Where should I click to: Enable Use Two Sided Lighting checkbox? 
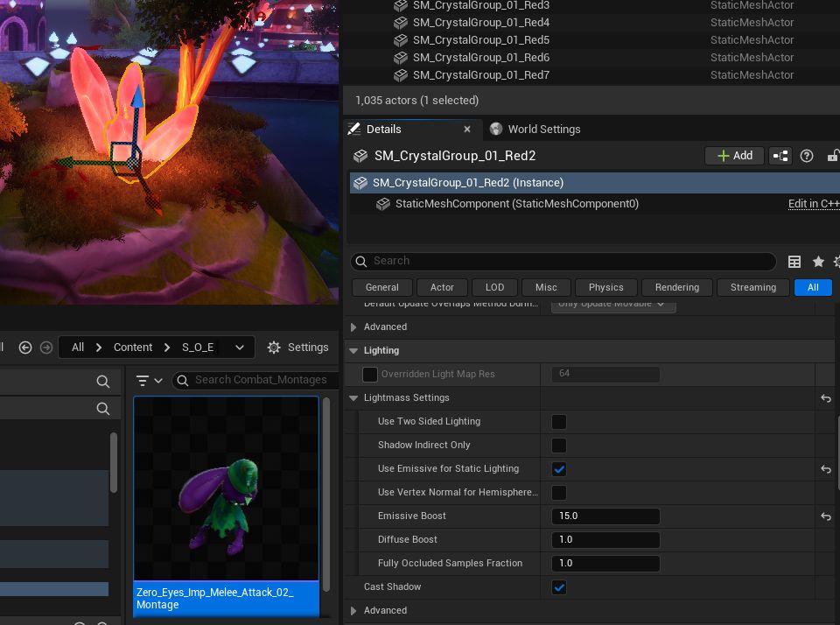(559, 422)
